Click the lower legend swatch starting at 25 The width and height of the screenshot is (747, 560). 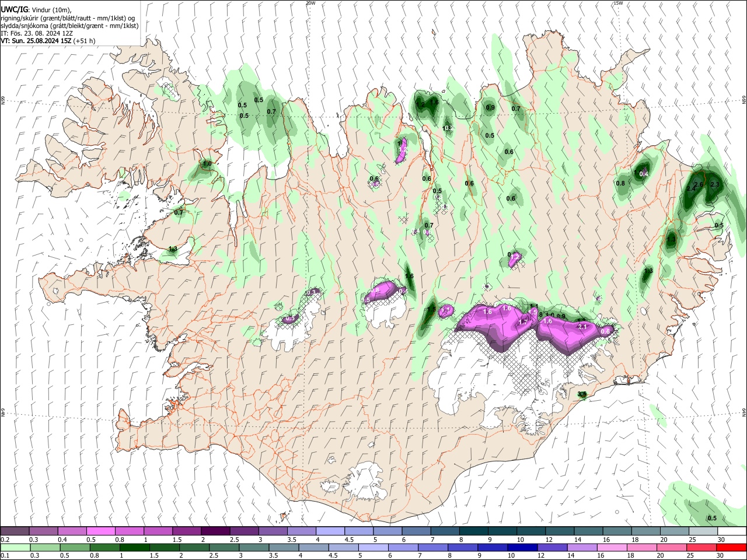701,547
